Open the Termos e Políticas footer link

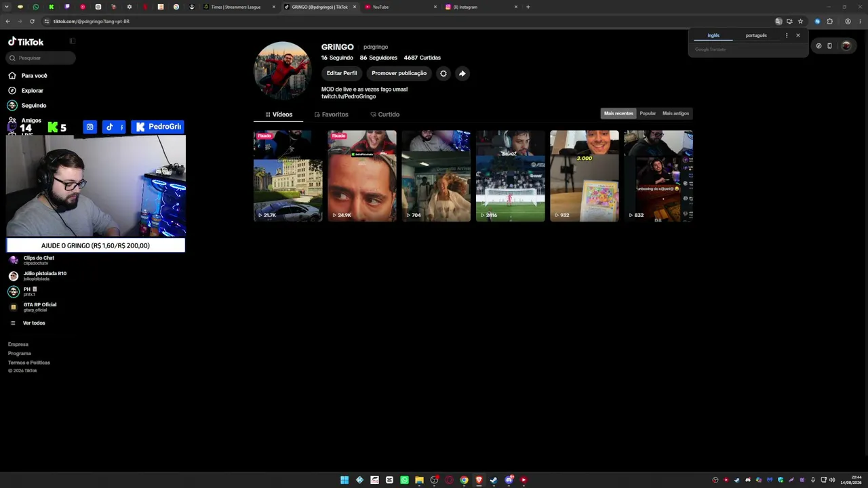[x=29, y=363]
